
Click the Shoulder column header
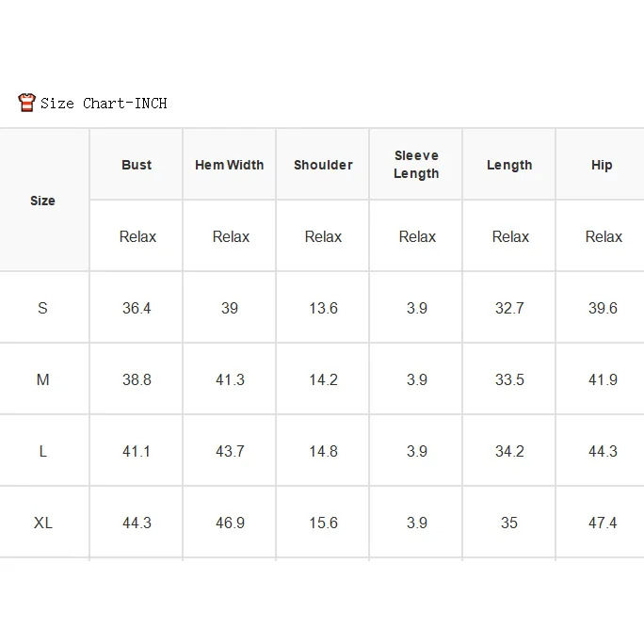323,165
